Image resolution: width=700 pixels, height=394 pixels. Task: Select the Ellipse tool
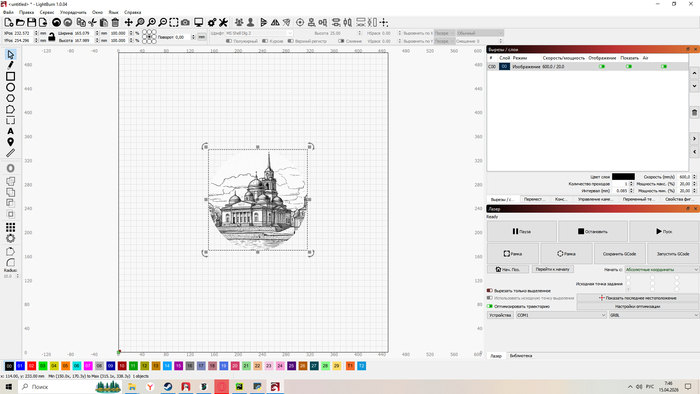10,87
